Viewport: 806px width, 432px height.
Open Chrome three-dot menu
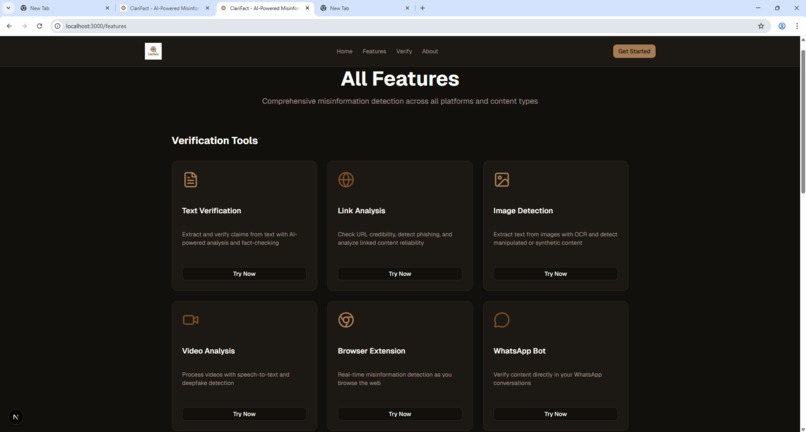(x=797, y=26)
